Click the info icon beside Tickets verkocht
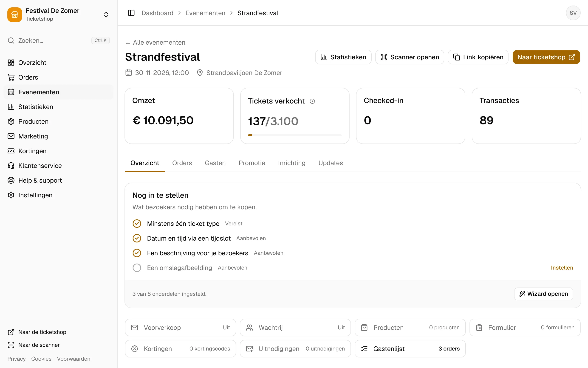This screenshot has width=588, height=368. pos(312,101)
